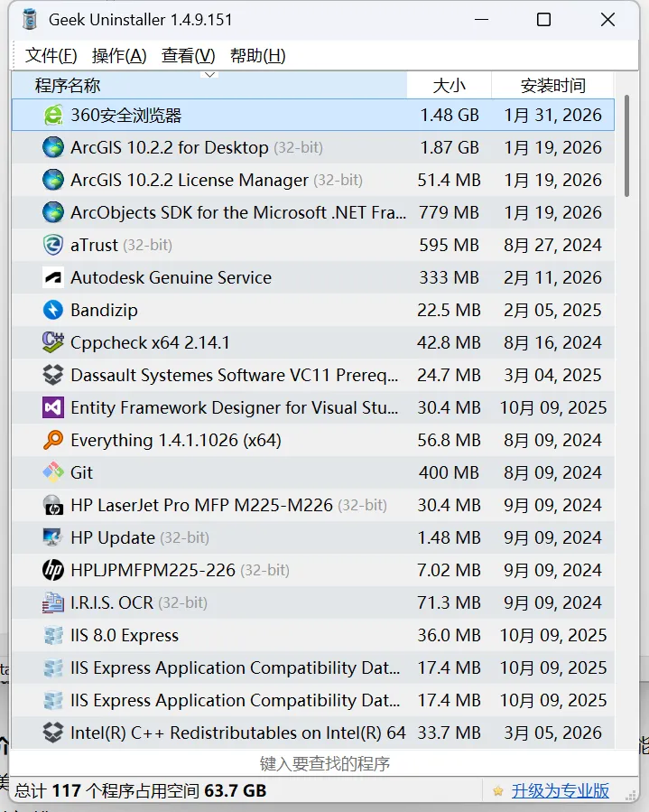Click the IIS 8.0 Express icon
This screenshot has width=649, height=812.
click(52, 635)
